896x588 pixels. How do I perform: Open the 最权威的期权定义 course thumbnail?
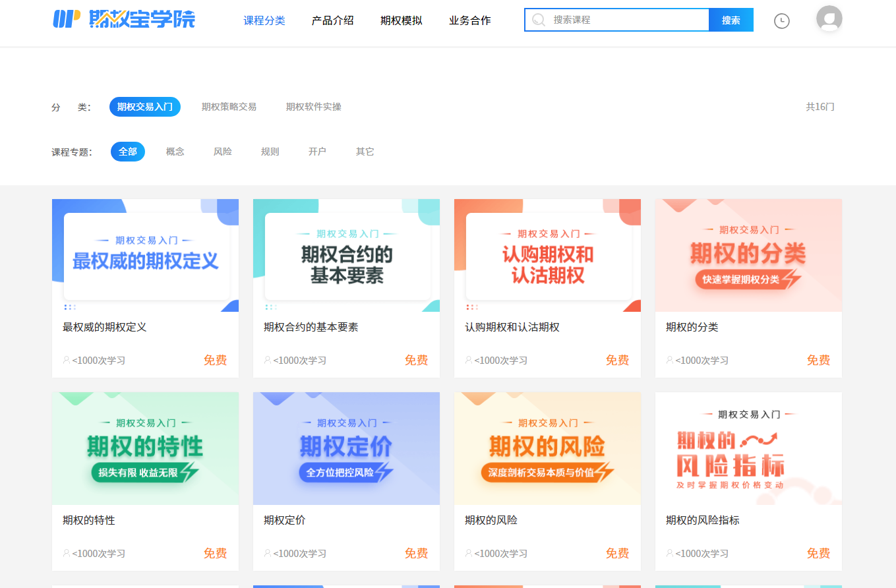(x=145, y=255)
